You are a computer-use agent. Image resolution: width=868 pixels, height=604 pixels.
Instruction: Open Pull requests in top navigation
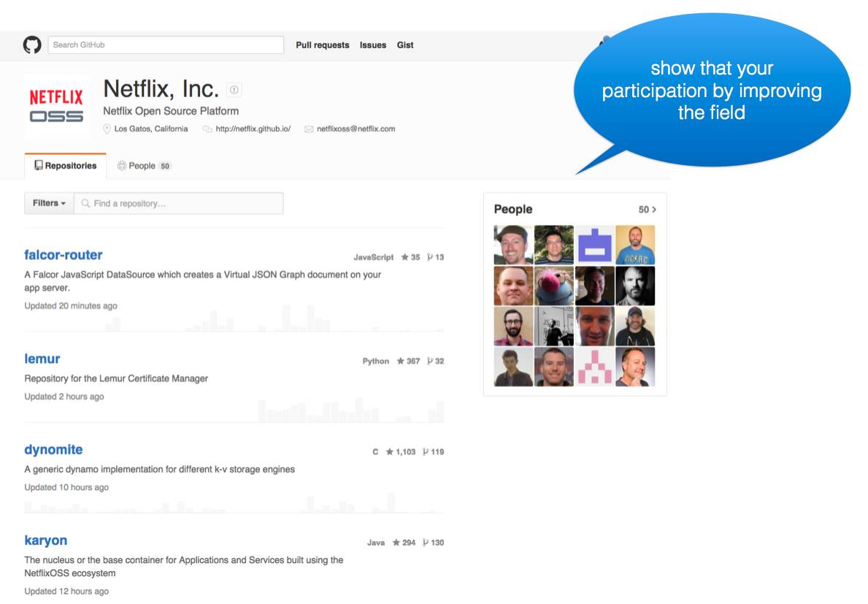point(322,45)
